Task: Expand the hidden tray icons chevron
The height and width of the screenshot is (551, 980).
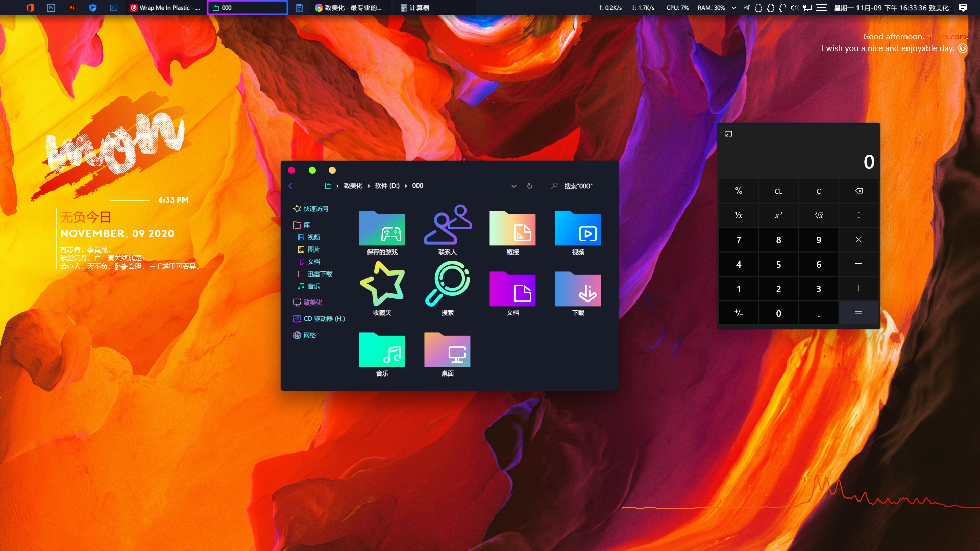Action: (x=734, y=8)
